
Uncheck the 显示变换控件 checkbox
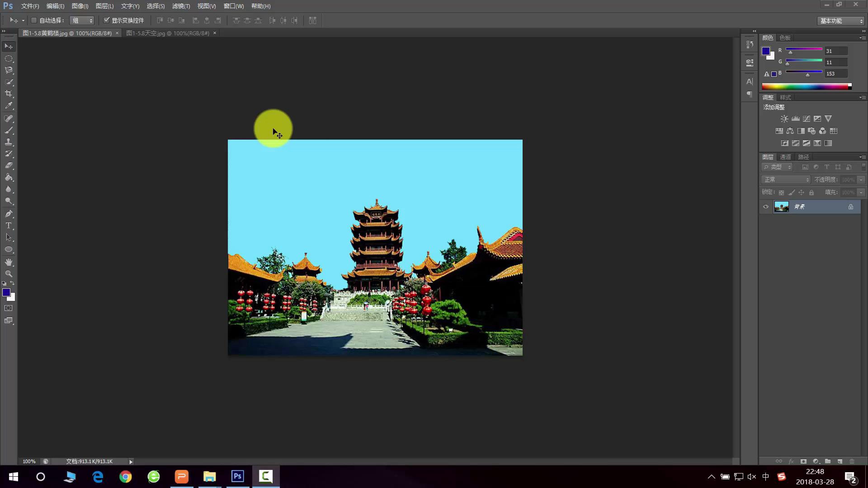pos(106,21)
